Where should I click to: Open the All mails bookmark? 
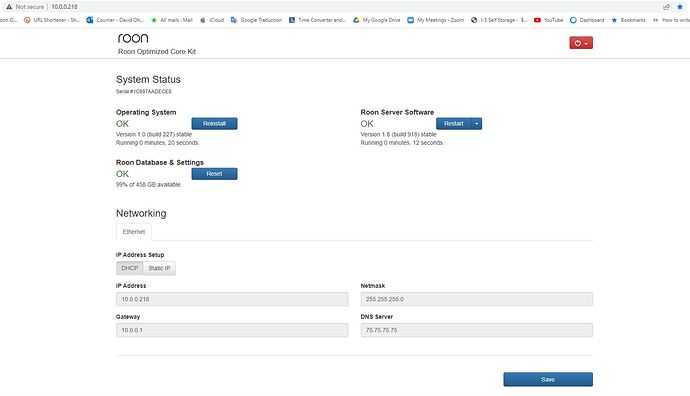click(172, 20)
